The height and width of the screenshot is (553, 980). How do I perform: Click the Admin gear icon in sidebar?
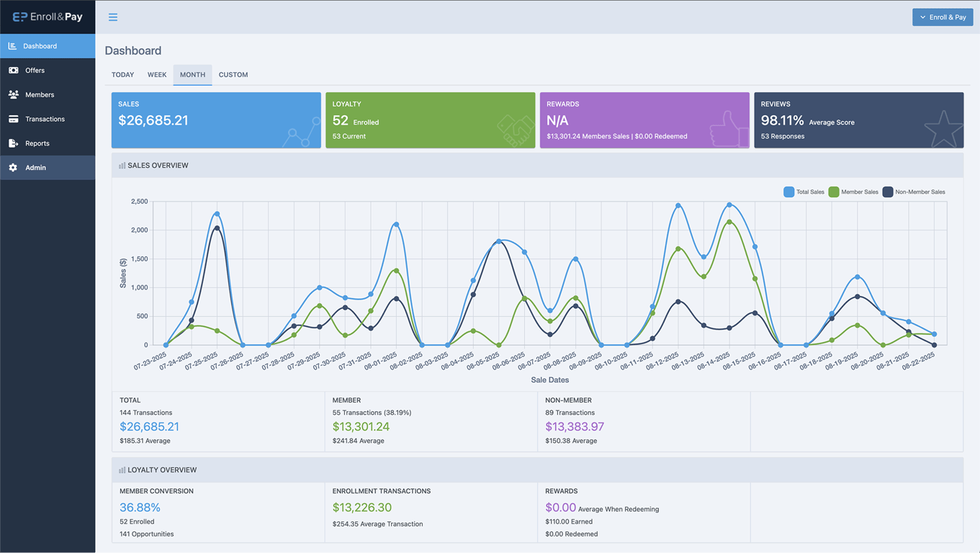coord(13,168)
